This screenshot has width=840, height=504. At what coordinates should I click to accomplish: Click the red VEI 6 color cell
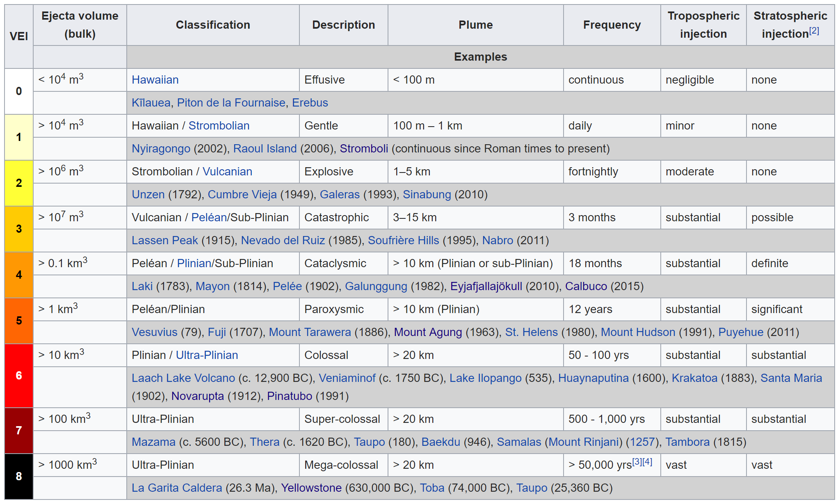(x=19, y=376)
